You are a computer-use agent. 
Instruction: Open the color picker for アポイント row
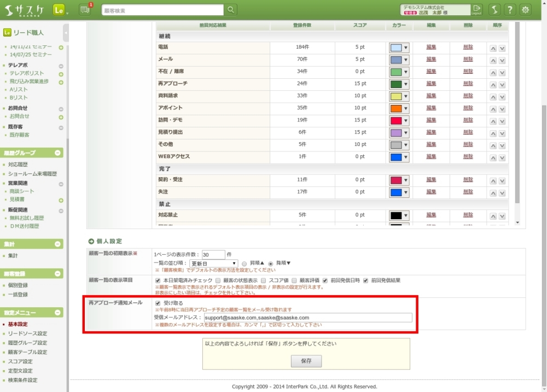click(x=399, y=108)
